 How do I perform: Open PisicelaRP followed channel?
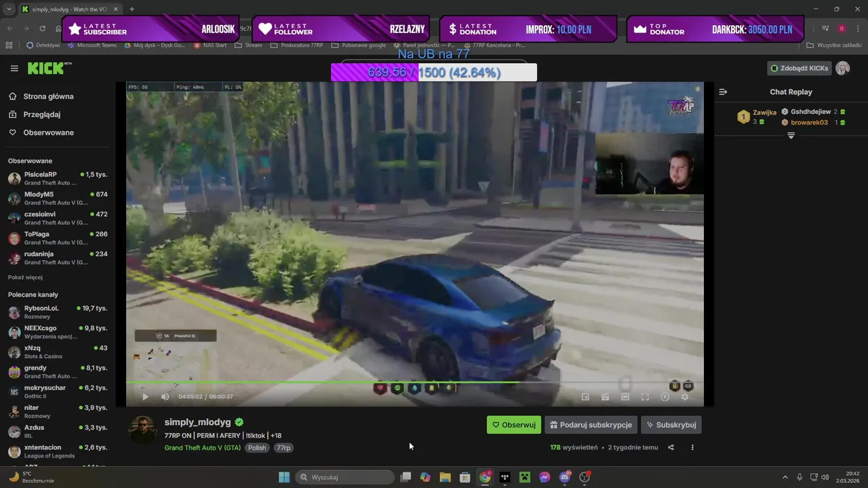57,178
